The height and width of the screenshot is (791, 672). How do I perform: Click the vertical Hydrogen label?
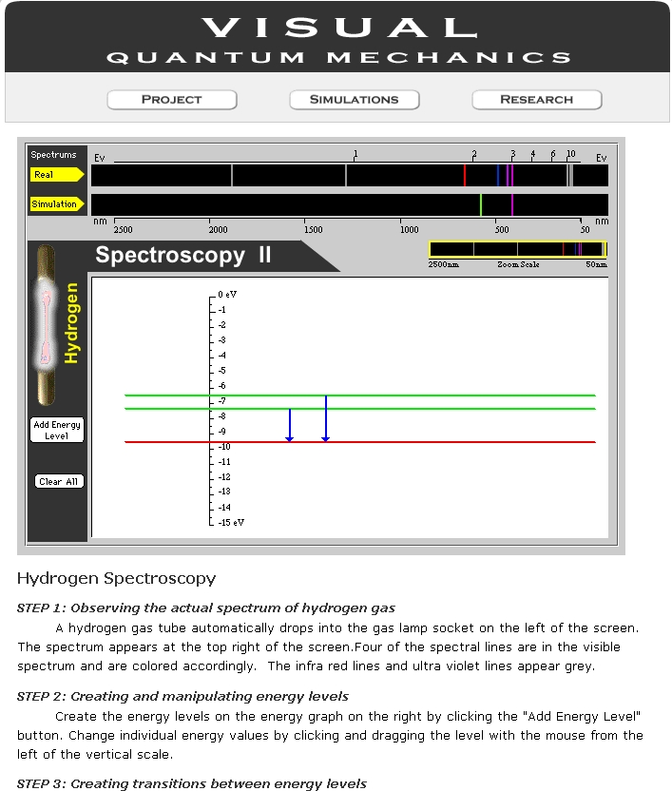71,323
